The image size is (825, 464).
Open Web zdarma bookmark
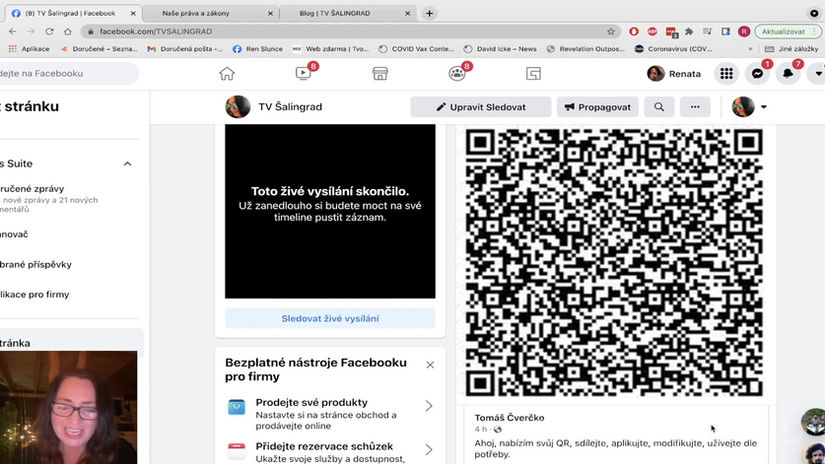331,48
